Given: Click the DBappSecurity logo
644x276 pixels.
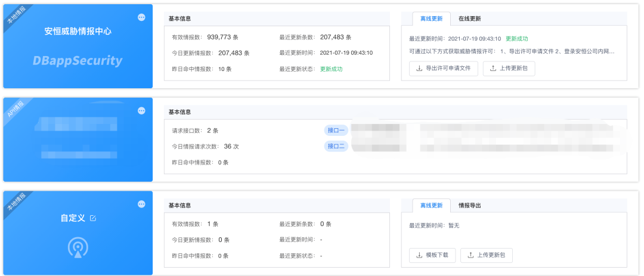Looking at the screenshot, I should (x=78, y=61).
